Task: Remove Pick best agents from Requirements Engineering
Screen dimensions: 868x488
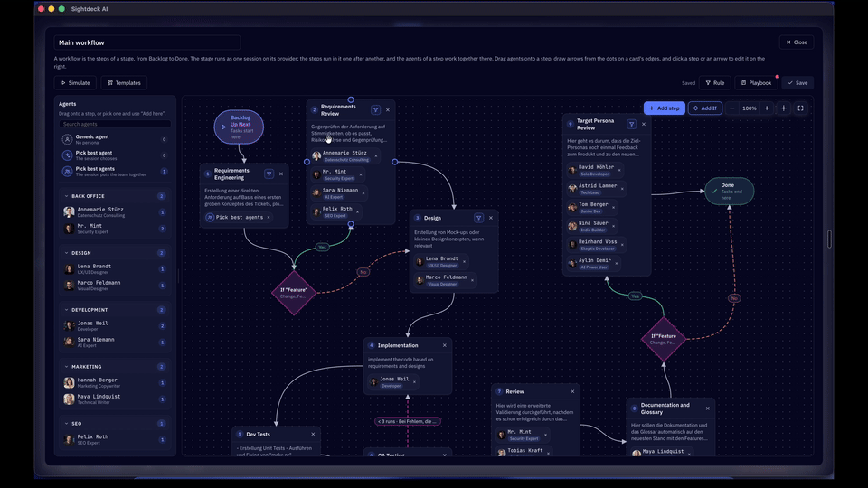Action: click(269, 218)
